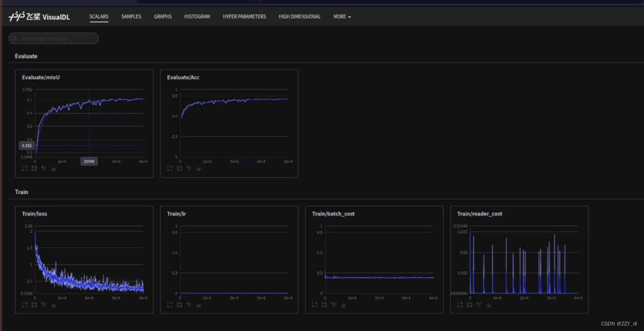Click the Train/reader_cost chart title
The width and height of the screenshot is (644, 331).
tap(479, 214)
